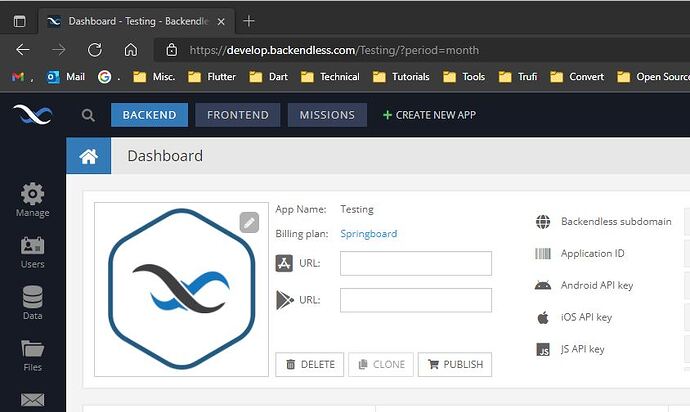Viewport: 690px width, 412px height.
Task: Open the Outlook Mail bookmark
Action: click(66, 77)
